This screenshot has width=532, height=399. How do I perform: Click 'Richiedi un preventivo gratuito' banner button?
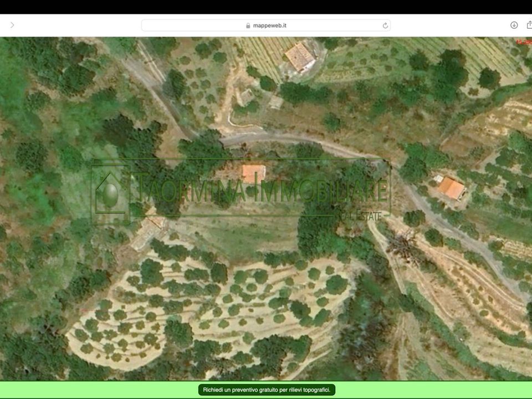[267, 390]
